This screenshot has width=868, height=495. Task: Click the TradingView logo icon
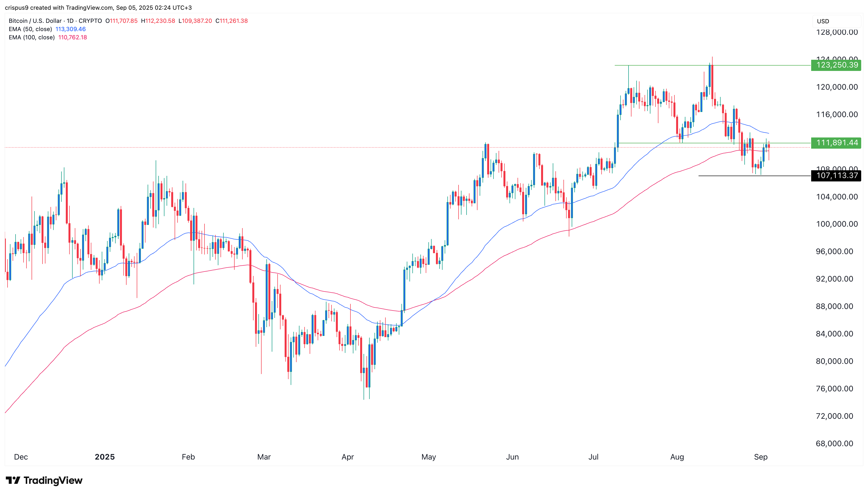tap(13, 480)
